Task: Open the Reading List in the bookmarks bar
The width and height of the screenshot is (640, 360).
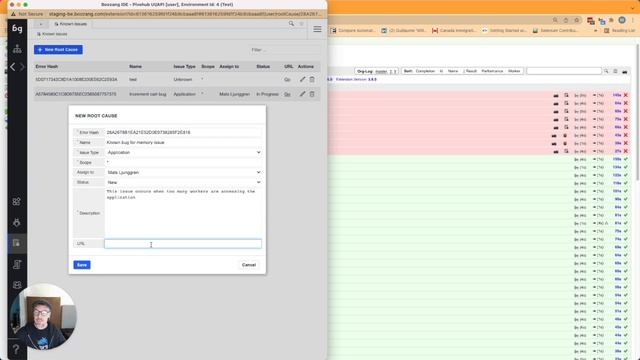Action: [x=620, y=31]
